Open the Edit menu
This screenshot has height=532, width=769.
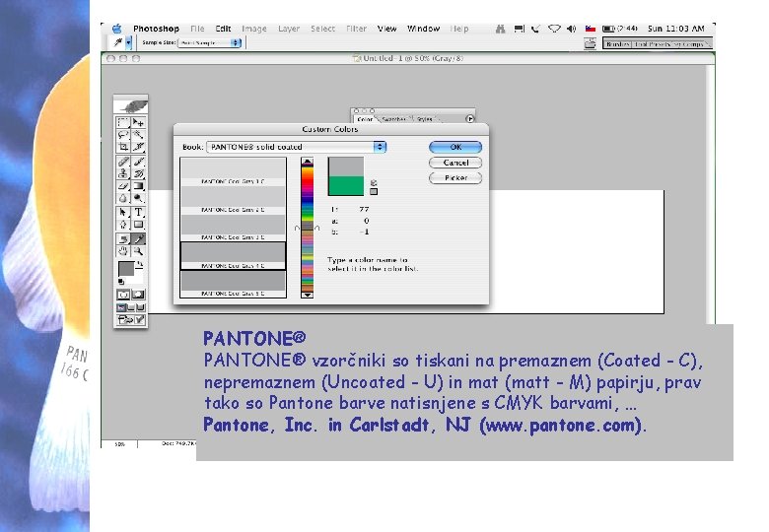click(223, 29)
